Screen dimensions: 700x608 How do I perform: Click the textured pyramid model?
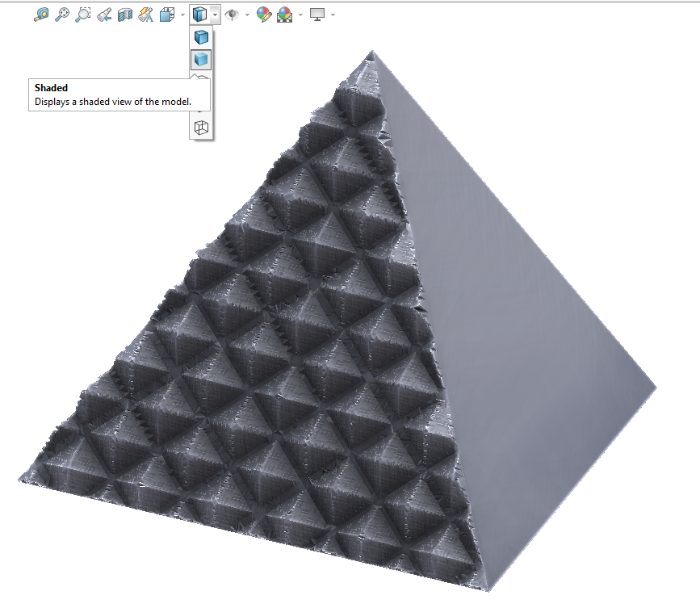click(x=283, y=363)
